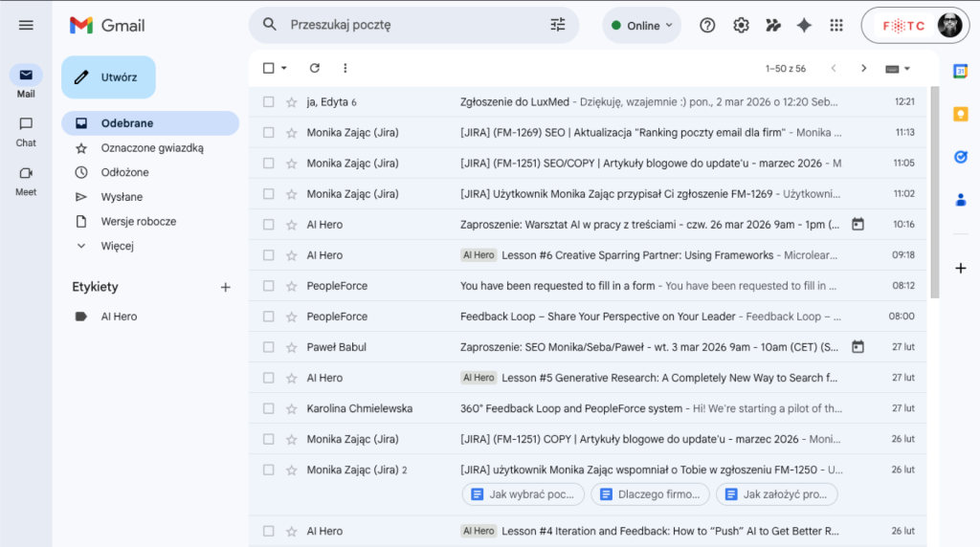
Task: Click the Utwórz compose button
Action: click(108, 77)
